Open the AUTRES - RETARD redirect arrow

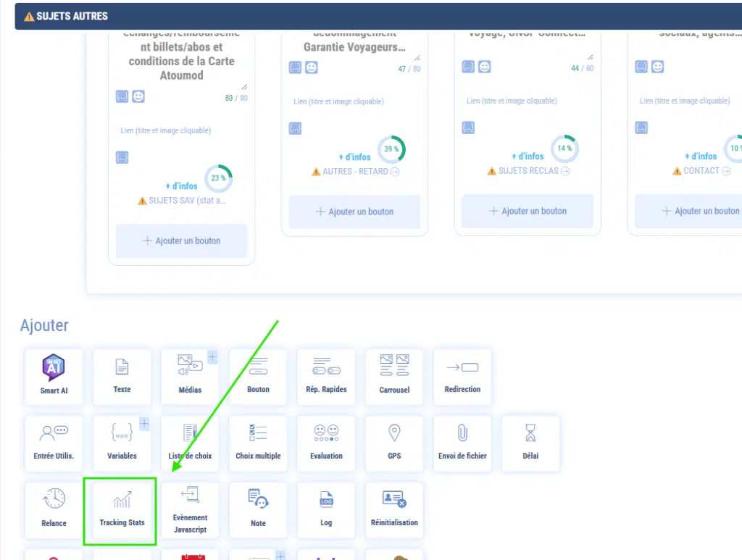pyautogui.click(x=395, y=172)
